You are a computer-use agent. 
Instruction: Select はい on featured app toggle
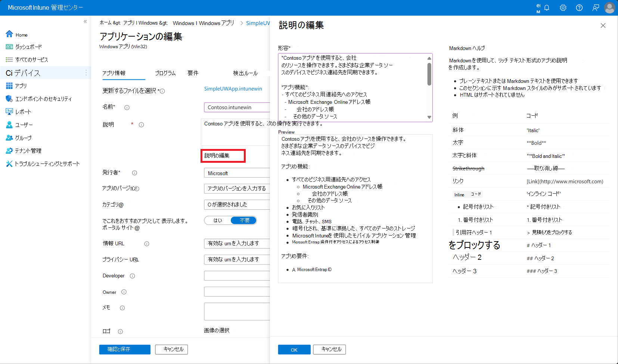pyautogui.click(x=218, y=221)
